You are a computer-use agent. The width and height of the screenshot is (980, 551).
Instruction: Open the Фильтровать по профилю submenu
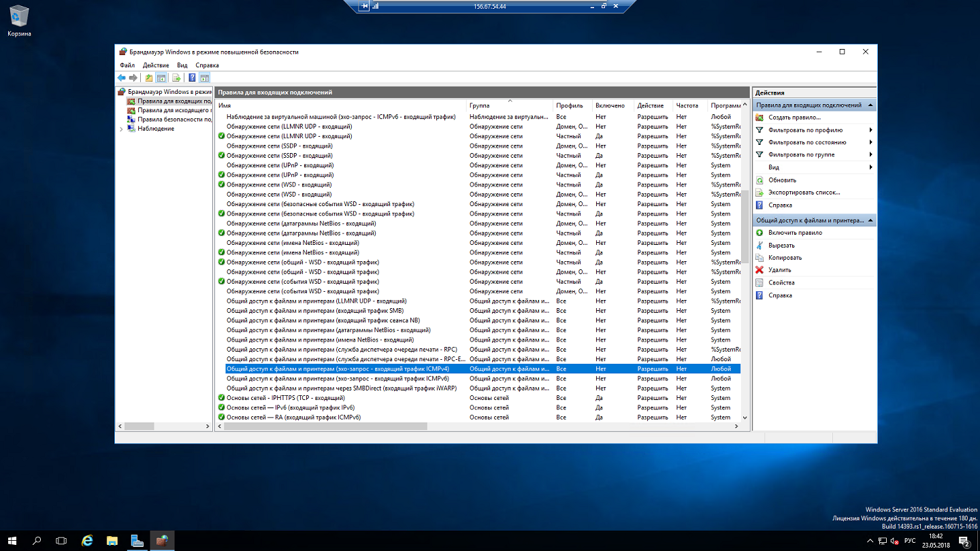click(x=870, y=130)
